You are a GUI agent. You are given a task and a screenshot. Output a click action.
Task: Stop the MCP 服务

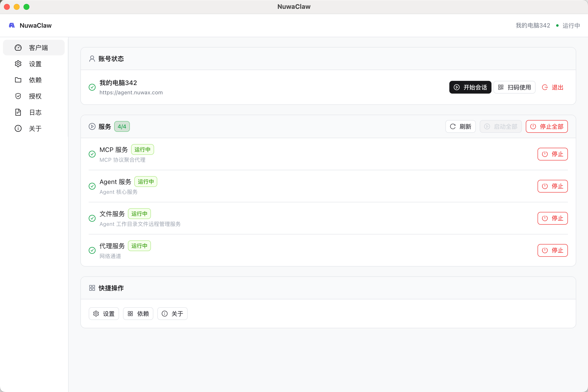[x=552, y=154]
